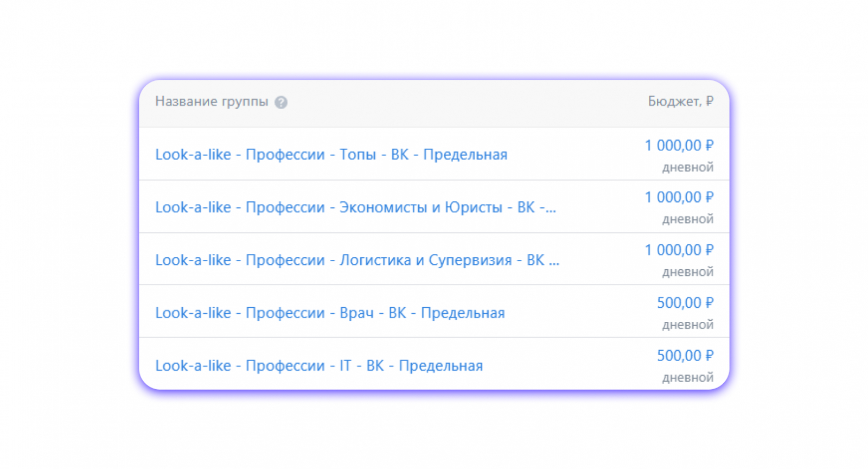Click the Название группы column header

point(212,102)
